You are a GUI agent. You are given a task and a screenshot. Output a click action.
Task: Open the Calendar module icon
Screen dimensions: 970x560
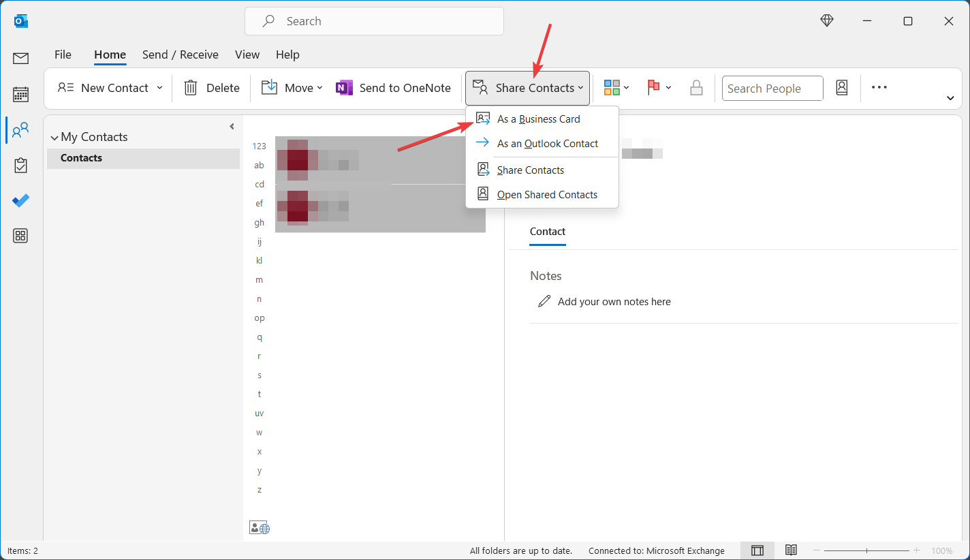[x=21, y=94]
